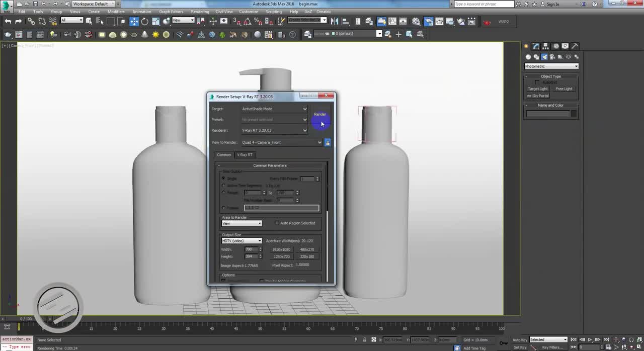Select the Active Time Segment option
This screenshot has height=351, width=644.
223,186
